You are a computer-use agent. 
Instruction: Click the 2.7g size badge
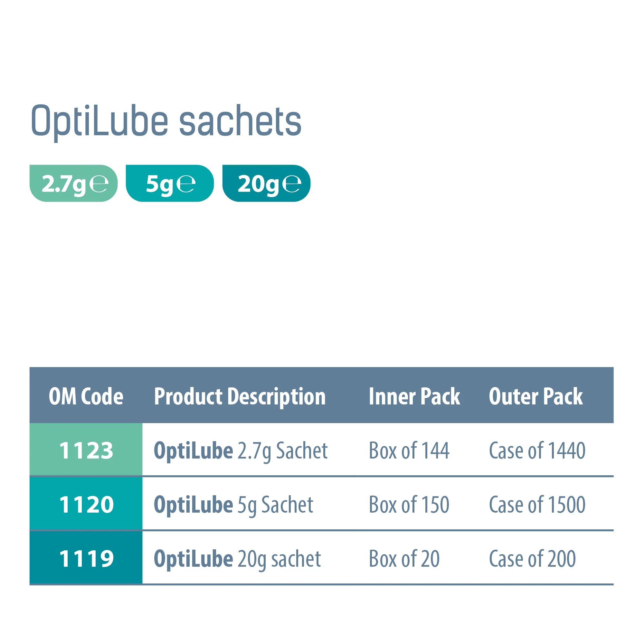(73, 183)
